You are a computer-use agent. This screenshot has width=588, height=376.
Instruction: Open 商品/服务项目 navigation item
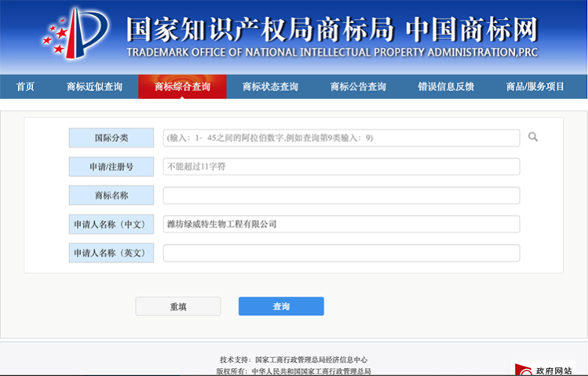(x=535, y=86)
